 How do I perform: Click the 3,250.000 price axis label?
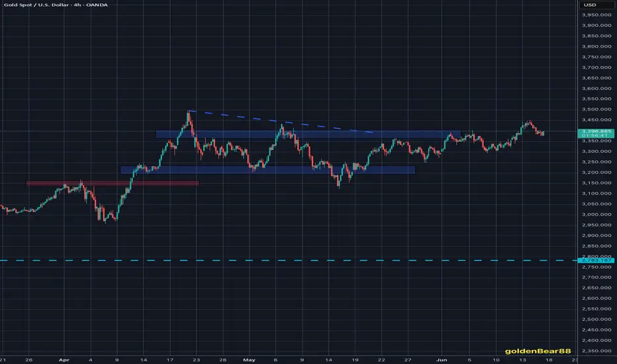pos(596,161)
